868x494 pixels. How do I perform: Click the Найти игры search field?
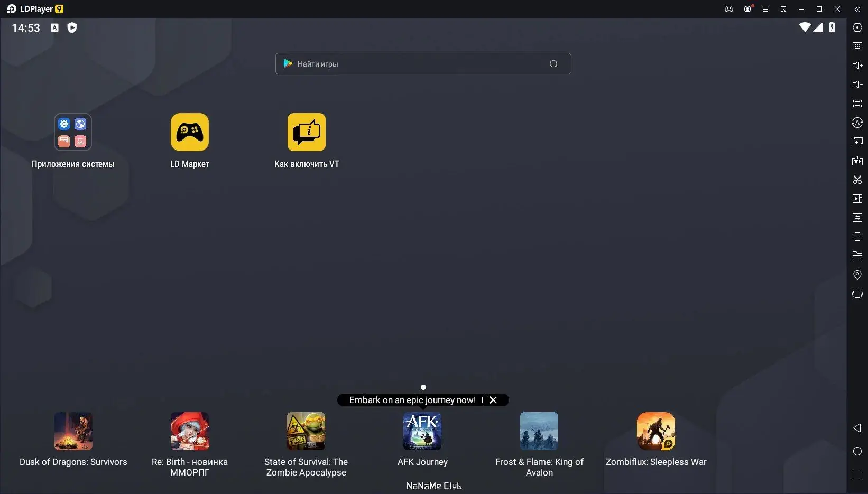(423, 64)
